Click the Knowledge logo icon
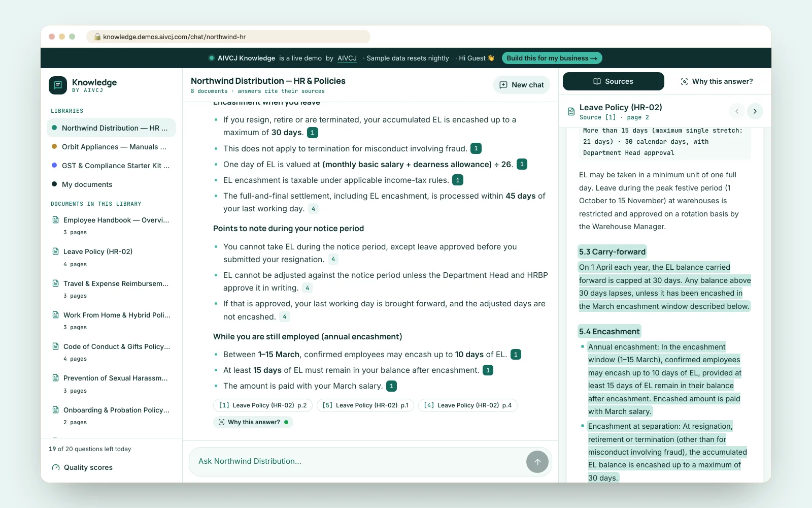The width and height of the screenshot is (812, 508). (x=58, y=85)
